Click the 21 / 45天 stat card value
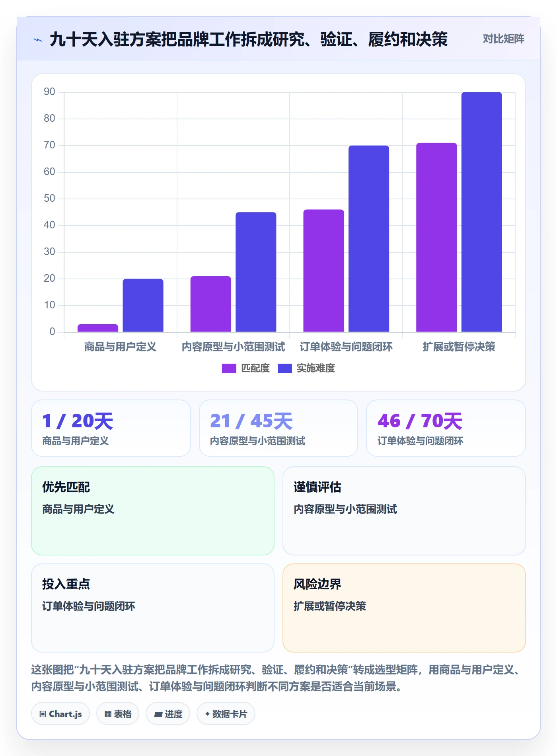 [x=251, y=421]
